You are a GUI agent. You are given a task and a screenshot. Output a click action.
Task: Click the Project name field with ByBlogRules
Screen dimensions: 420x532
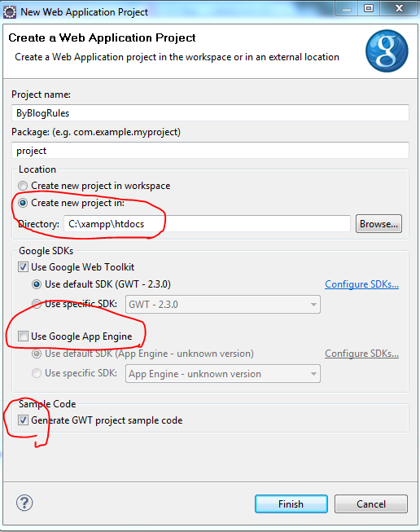pos(210,113)
